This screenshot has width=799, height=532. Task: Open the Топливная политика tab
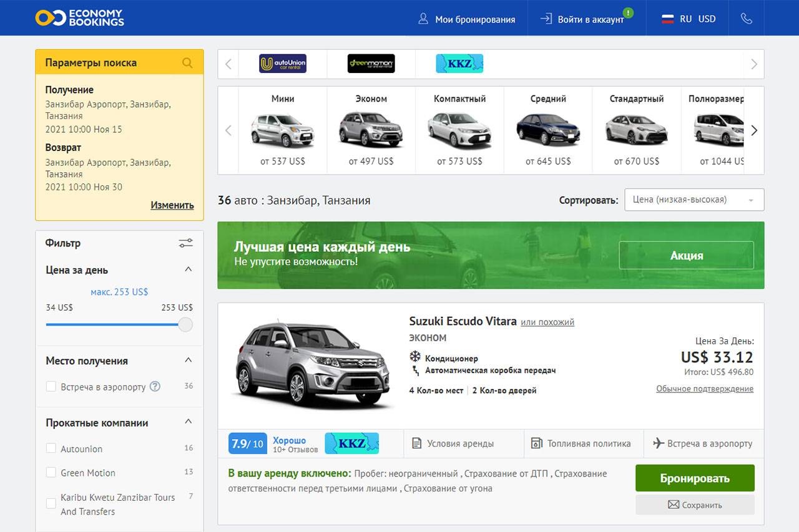(x=581, y=443)
